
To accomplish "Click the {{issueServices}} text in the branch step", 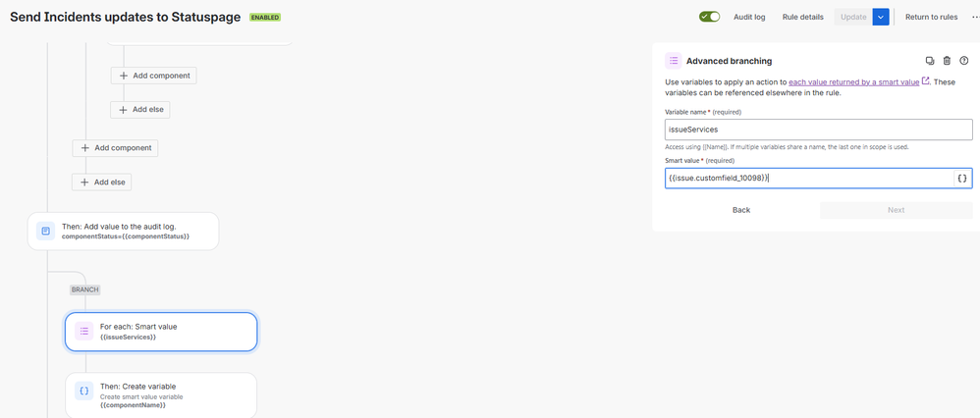I will [128, 337].
